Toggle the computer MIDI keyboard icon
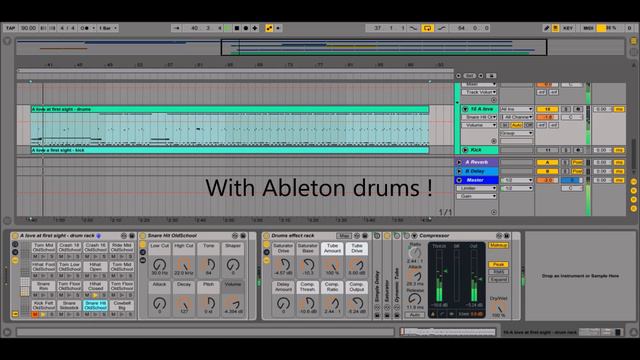 point(556,28)
